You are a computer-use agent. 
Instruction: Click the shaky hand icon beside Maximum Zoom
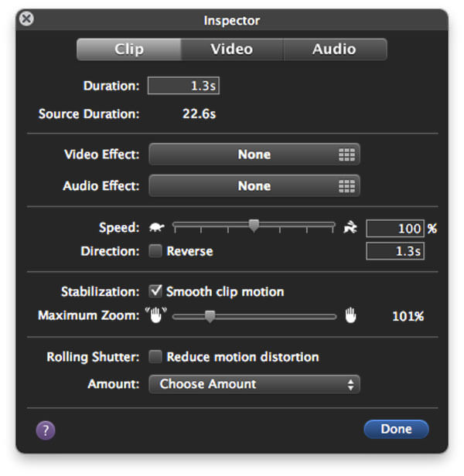click(156, 314)
